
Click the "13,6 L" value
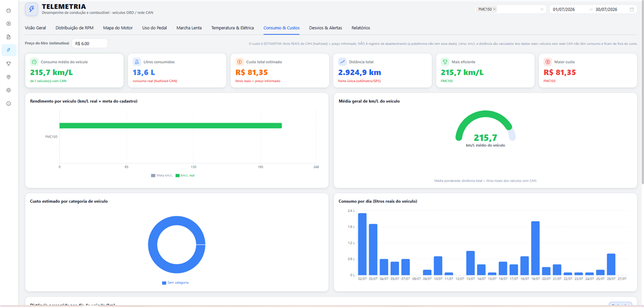(144, 72)
